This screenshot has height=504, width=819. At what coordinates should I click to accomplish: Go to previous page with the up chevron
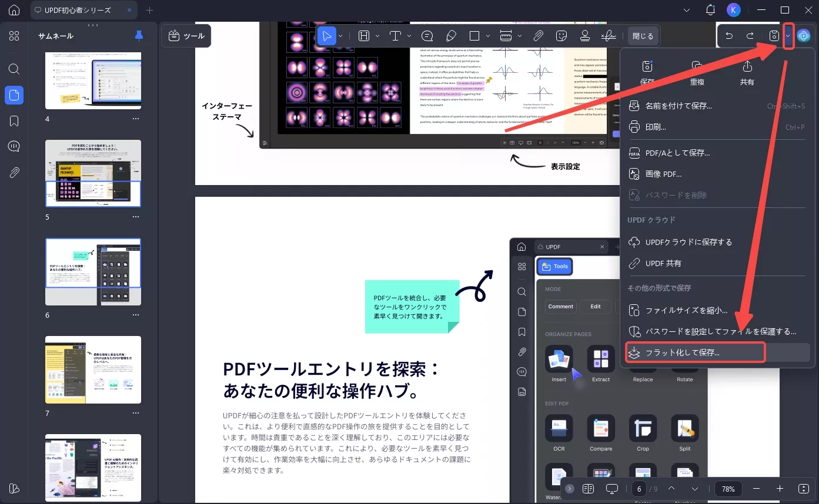[671, 489]
